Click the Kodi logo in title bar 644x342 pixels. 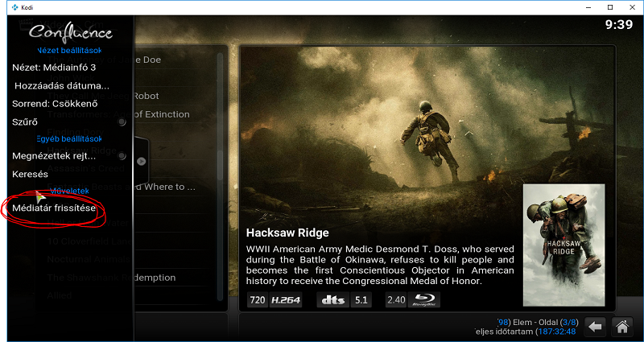15,7
